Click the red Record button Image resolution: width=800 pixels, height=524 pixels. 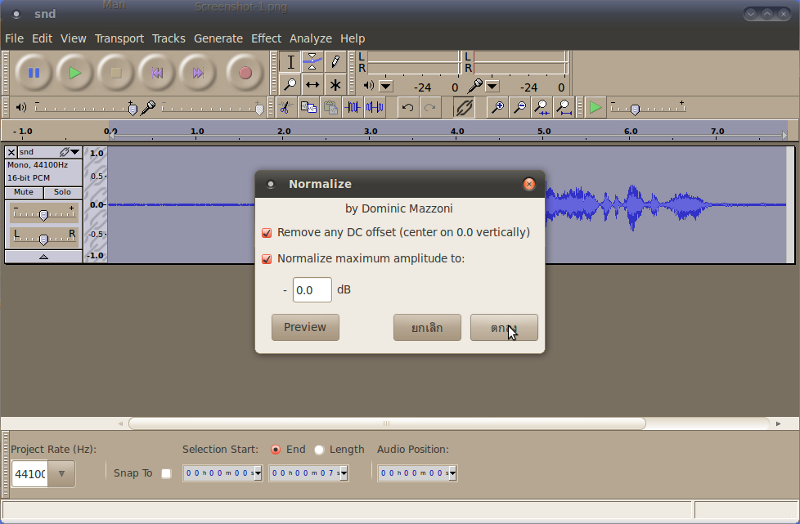coord(245,73)
